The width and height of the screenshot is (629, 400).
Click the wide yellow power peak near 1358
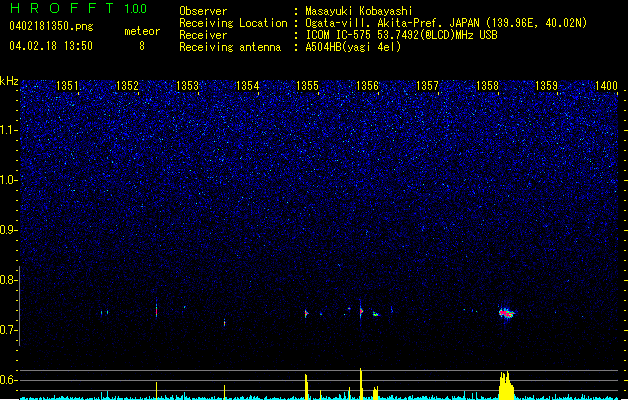(506, 385)
